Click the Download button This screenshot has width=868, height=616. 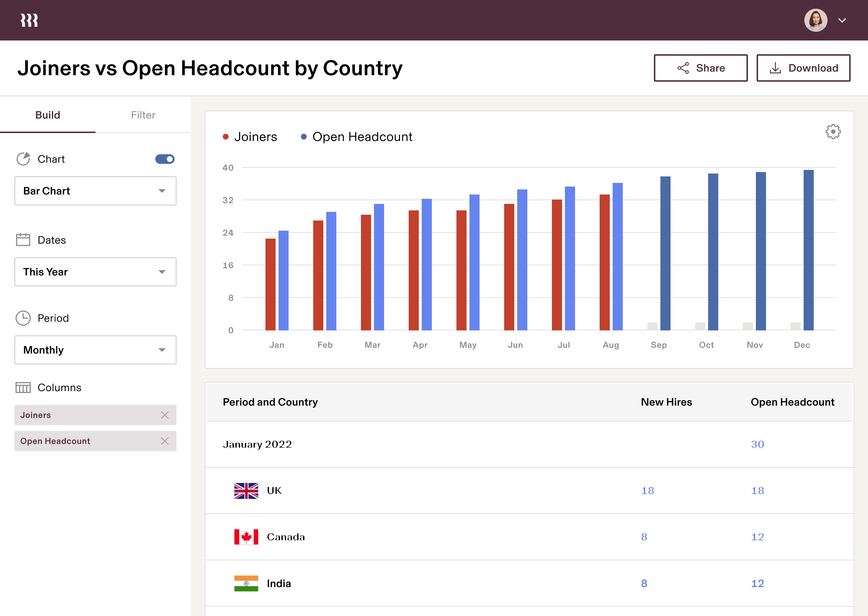coord(803,68)
